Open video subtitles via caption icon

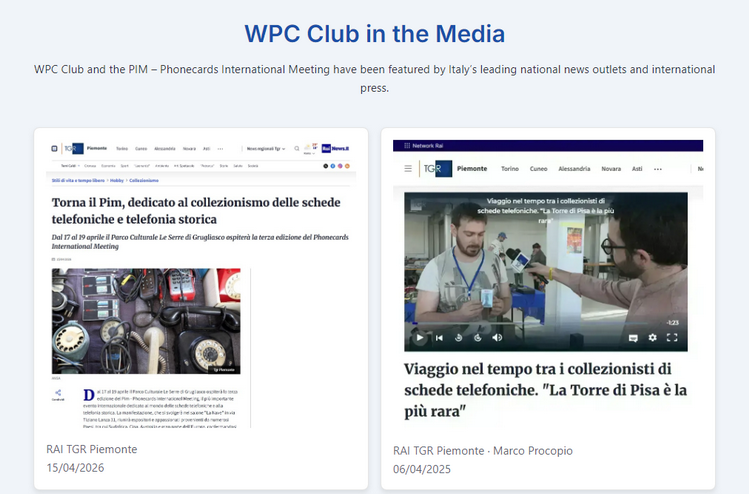coord(633,338)
